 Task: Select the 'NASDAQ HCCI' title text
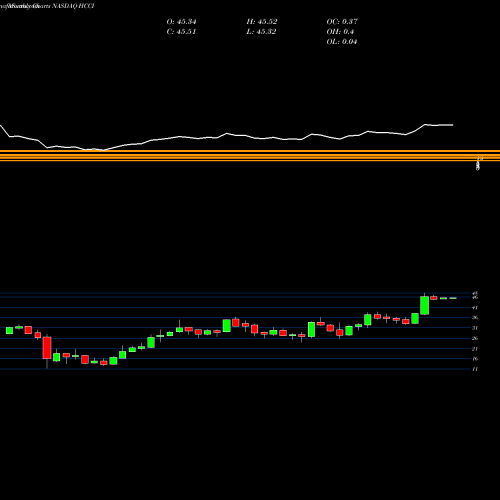[73, 6]
